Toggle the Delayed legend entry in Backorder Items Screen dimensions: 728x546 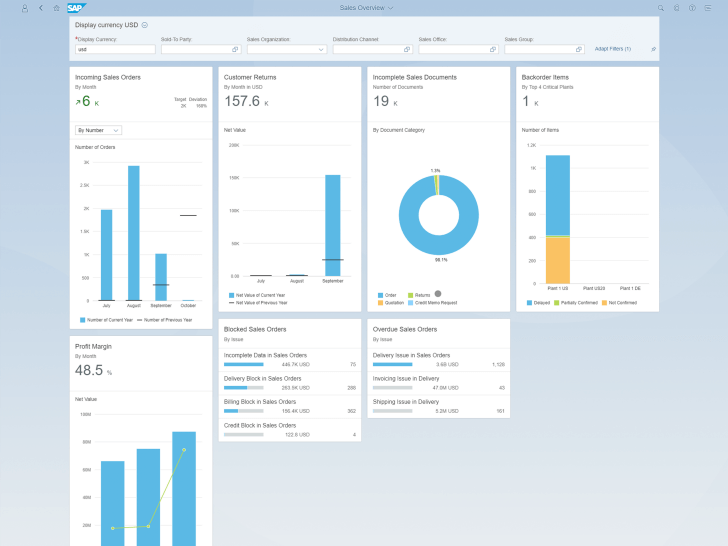(540, 302)
